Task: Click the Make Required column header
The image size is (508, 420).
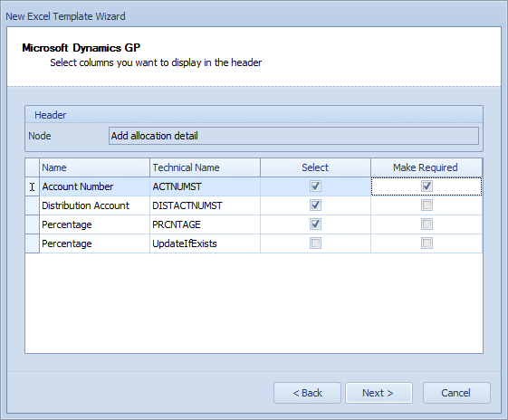Action: point(427,167)
